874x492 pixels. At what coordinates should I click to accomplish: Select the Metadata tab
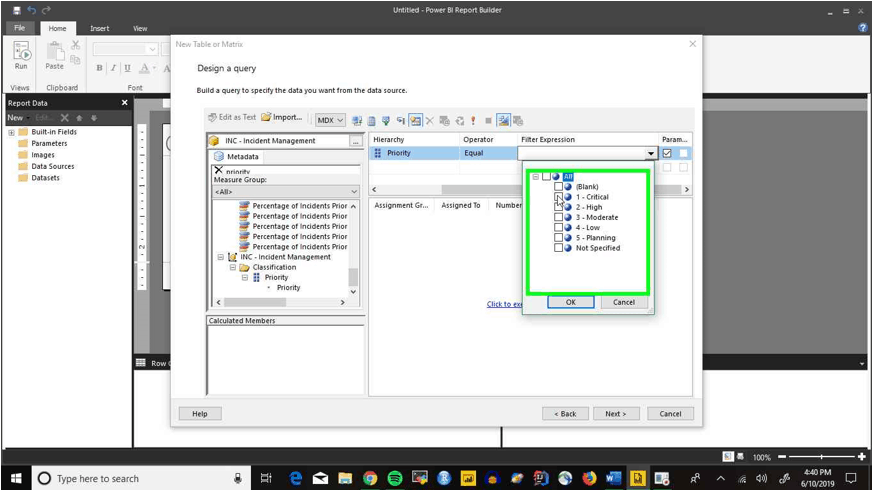click(x=237, y=157)
